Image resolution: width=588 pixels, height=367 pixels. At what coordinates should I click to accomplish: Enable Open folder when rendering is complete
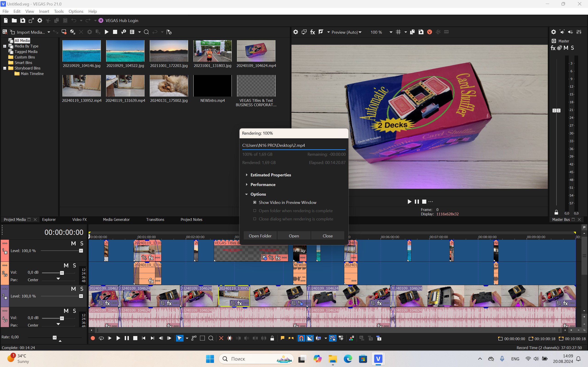click(254, 211)
